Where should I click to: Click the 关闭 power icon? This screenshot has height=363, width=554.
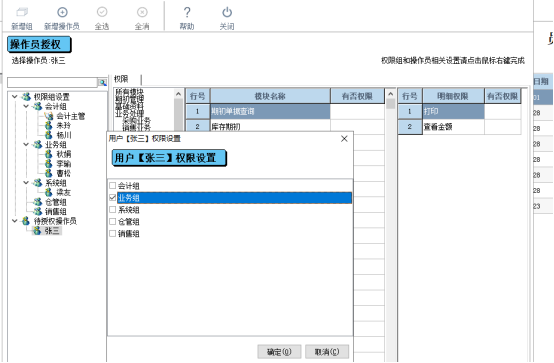tap(227, 12)
